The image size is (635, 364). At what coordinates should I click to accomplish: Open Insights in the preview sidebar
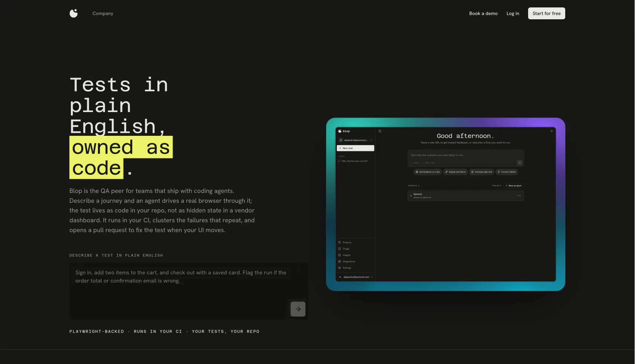[x=344, y=255]
